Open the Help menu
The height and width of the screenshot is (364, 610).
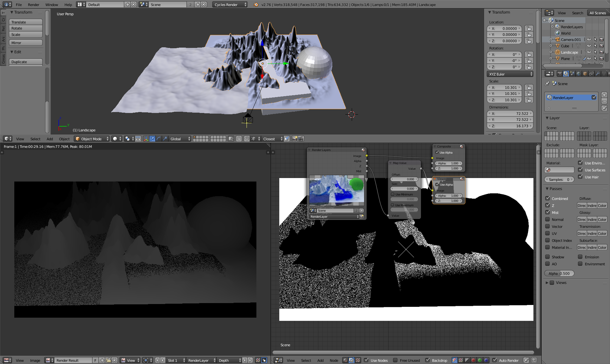(x=68, y=4)
